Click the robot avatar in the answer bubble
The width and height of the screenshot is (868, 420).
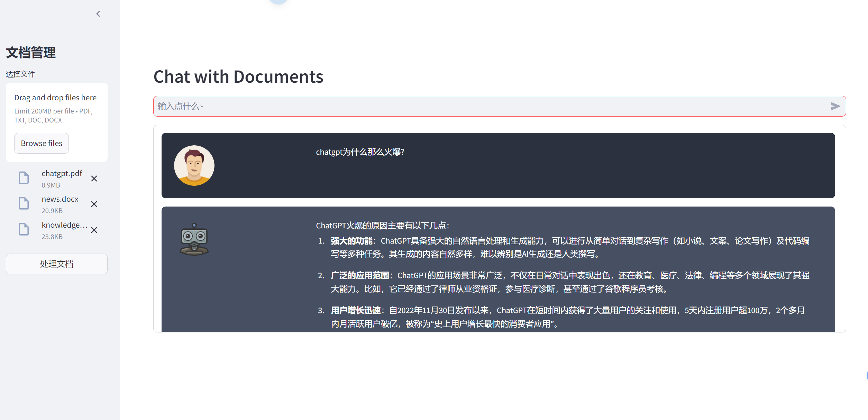tap(194, 239)
